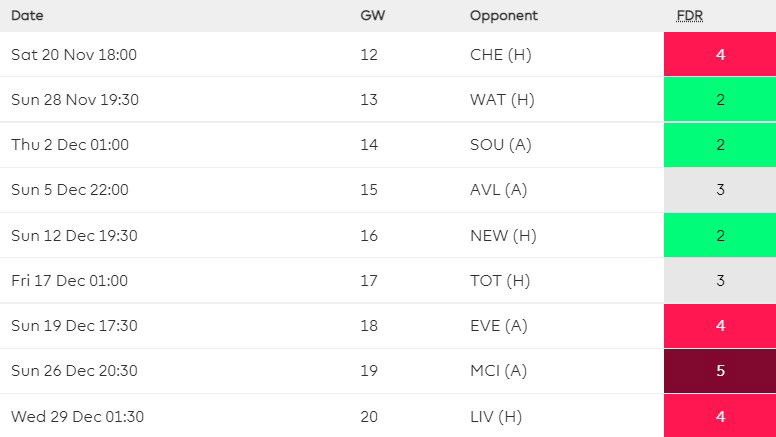Click the Opponent column header
The width and height of the screenshot is (776, 437).
[503, 16]
